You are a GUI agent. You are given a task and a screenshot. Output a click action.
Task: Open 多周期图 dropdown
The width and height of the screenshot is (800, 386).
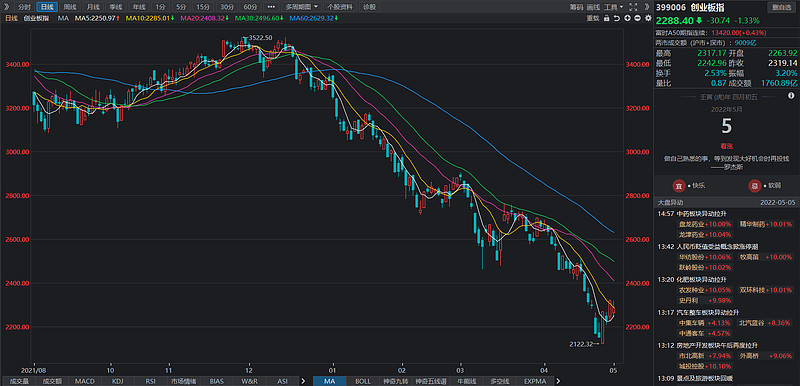click(302, 7)
